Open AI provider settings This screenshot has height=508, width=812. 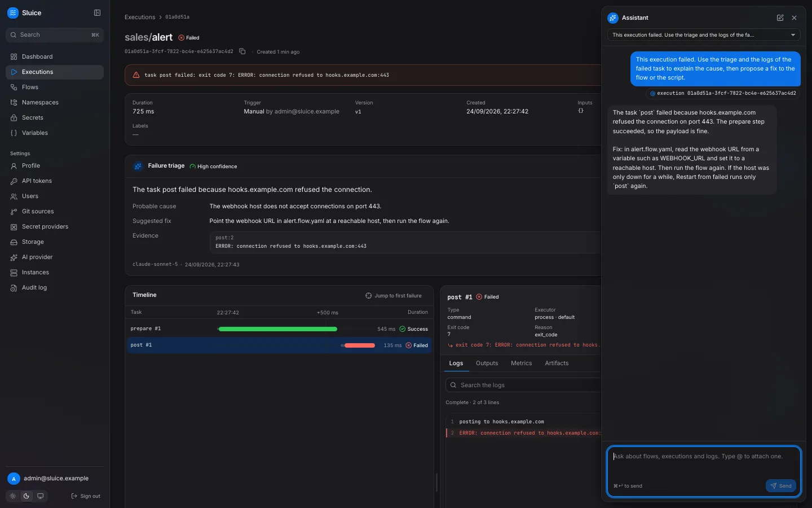pos(55,257)
